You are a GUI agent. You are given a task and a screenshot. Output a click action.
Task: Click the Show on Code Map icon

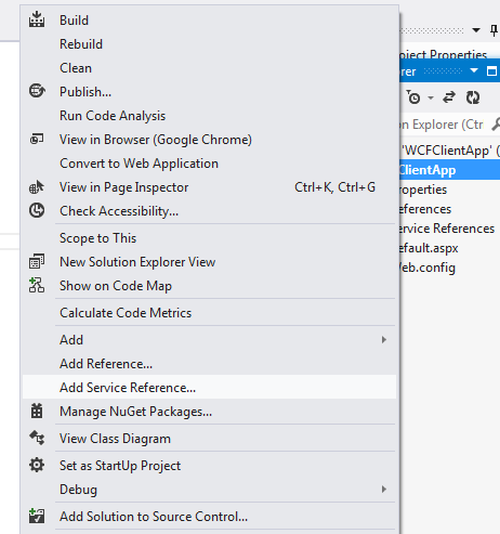[x=36, y=285]
